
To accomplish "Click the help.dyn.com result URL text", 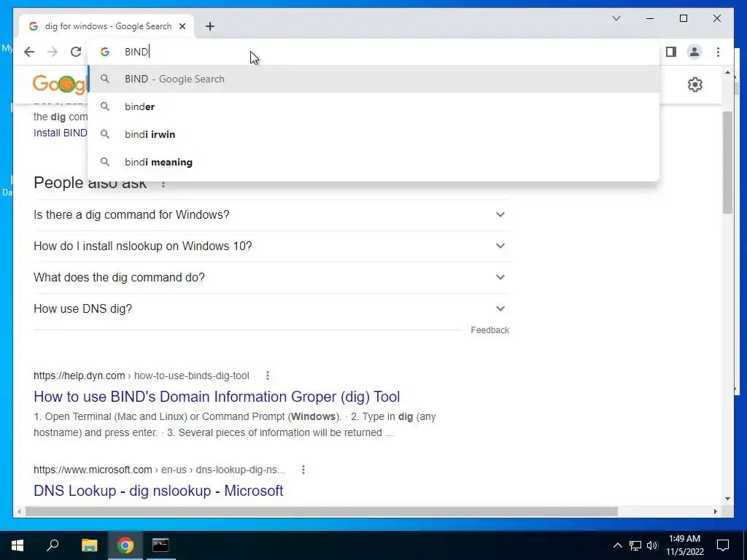I will 142,376.
